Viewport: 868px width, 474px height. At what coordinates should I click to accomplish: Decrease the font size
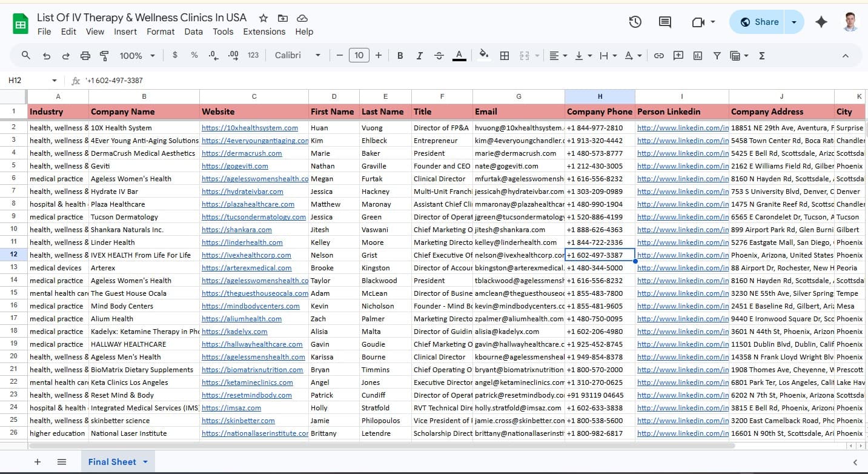tap(340, 55)
